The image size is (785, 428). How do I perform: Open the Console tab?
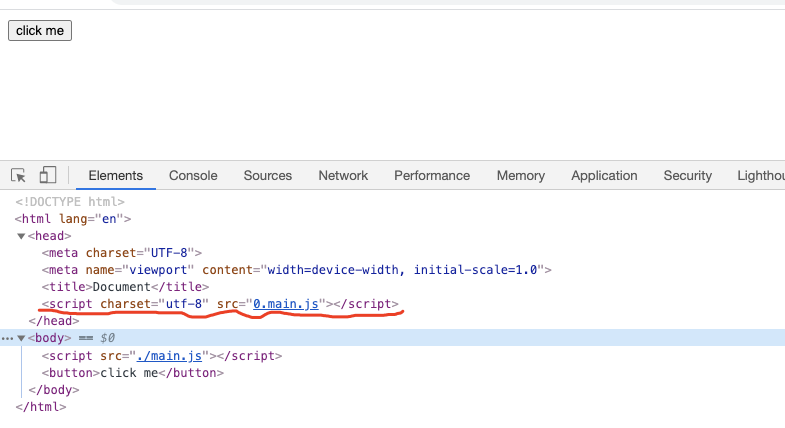(193, 176)
